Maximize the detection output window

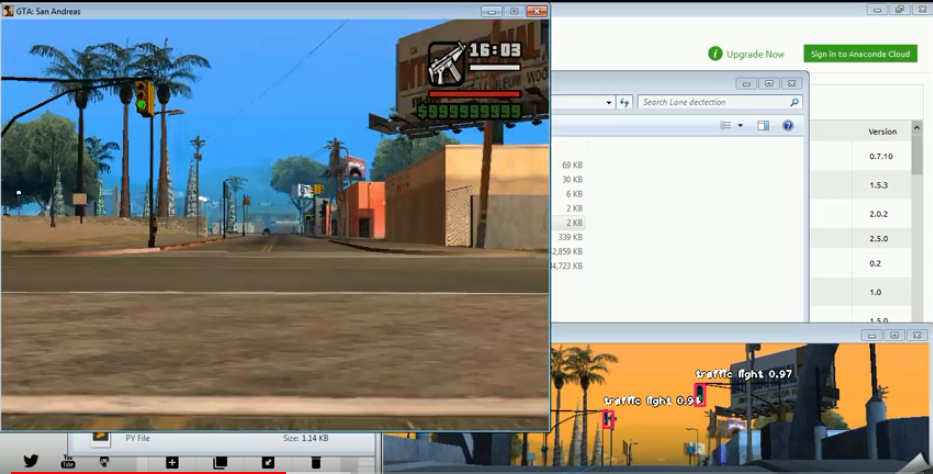pyautogui.click(x=894, y=335)
